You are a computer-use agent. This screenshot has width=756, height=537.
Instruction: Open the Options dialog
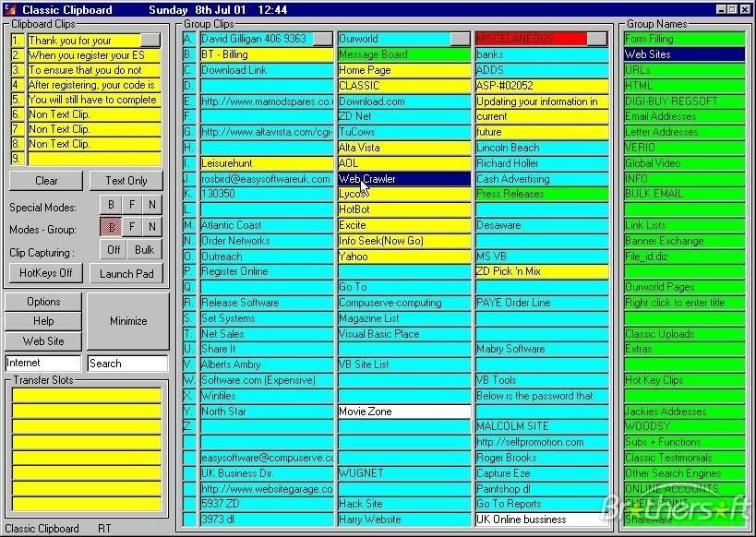pos(43,302)
